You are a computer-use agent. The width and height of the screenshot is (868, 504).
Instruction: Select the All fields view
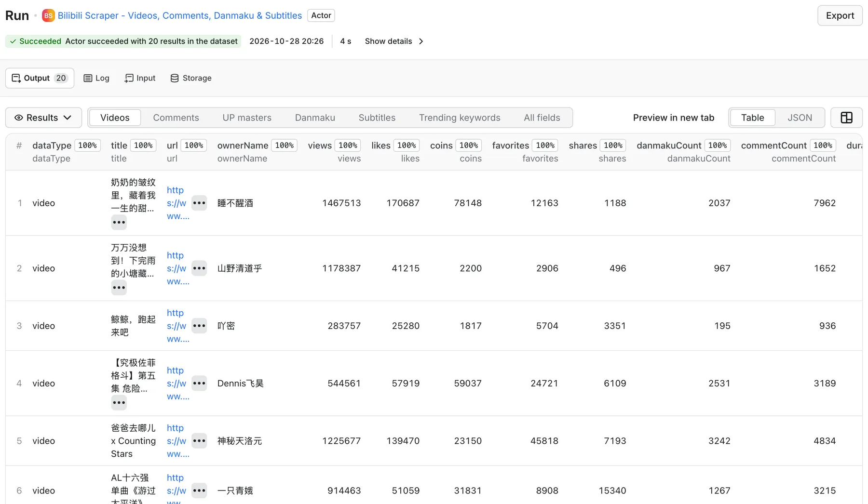pos(542,118)
